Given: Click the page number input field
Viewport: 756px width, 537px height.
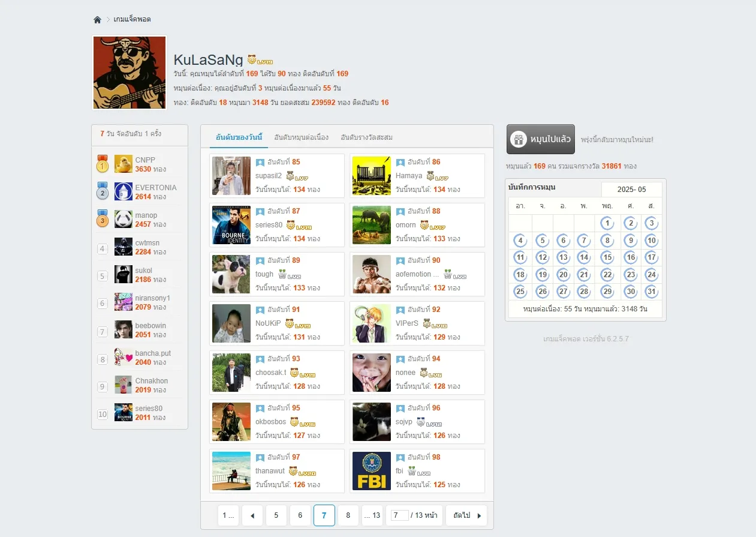Looking at the screenshot, I should 400,515.
